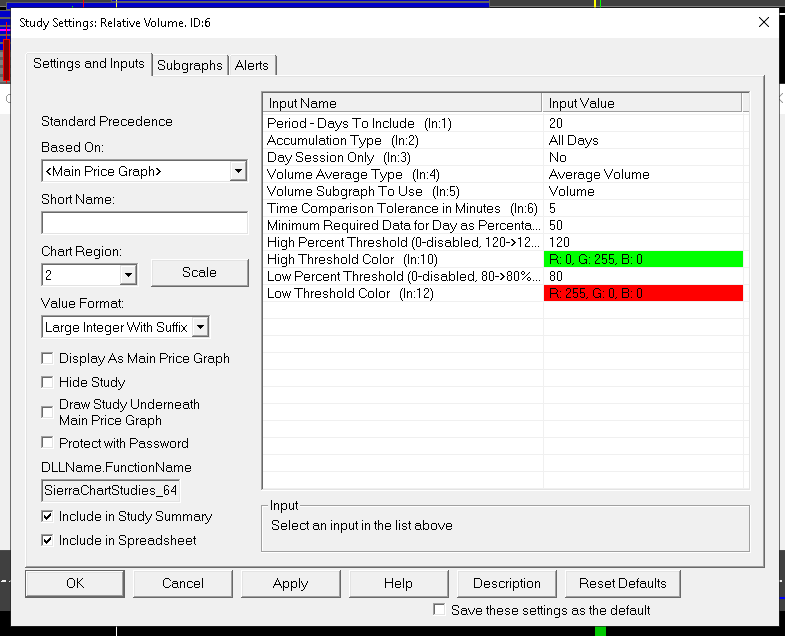This screenshot has height=636, width=785.
Task: Enable Display As Main Price Graph checkbox
Action: pos(47,359)
